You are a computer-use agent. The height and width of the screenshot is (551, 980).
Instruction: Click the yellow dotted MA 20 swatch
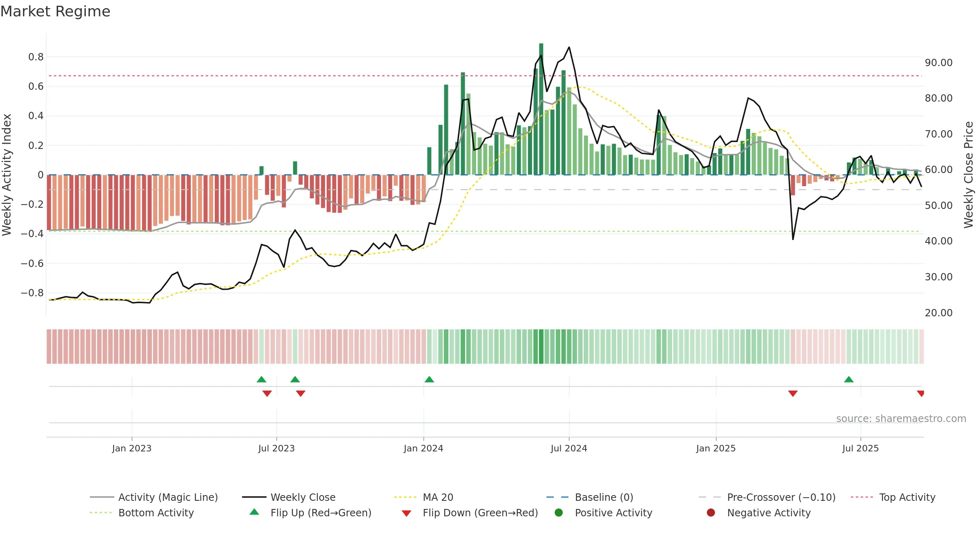(x=405, y=497)
